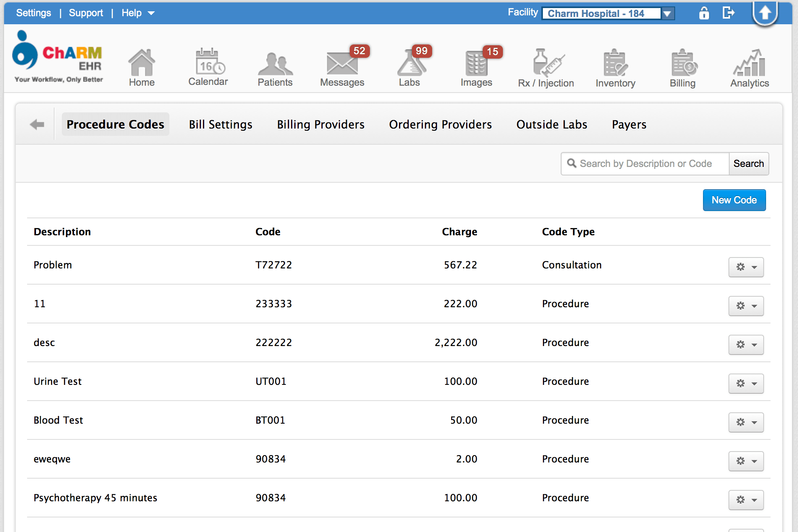Image resolution: width=798 pixels, height=532 pixels.
Task: Focus the Search by Description or Code field
Action: pos(646,164)
